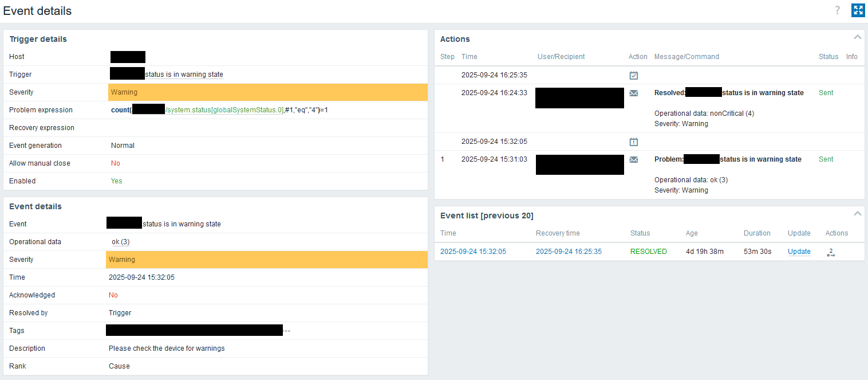Click the envelope icon for Problem message
The width and height of the screenshot is (868, 380).
point(633,159)
